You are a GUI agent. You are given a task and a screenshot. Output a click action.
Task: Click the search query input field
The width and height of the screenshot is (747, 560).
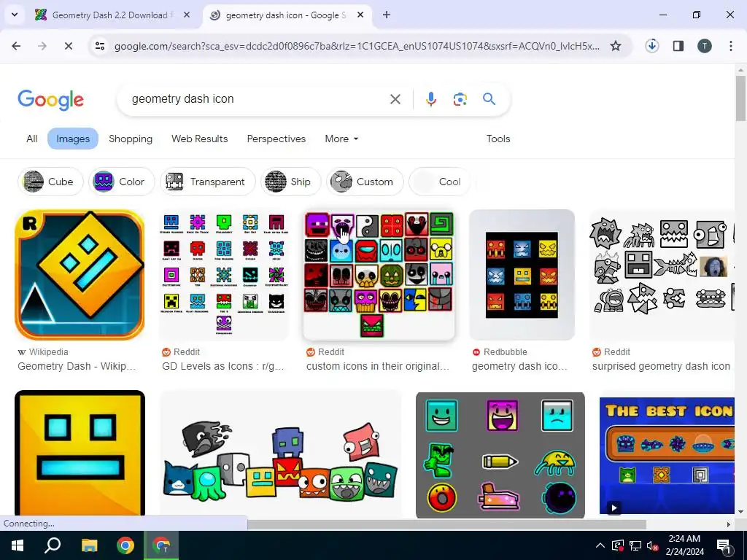(258, 99)
